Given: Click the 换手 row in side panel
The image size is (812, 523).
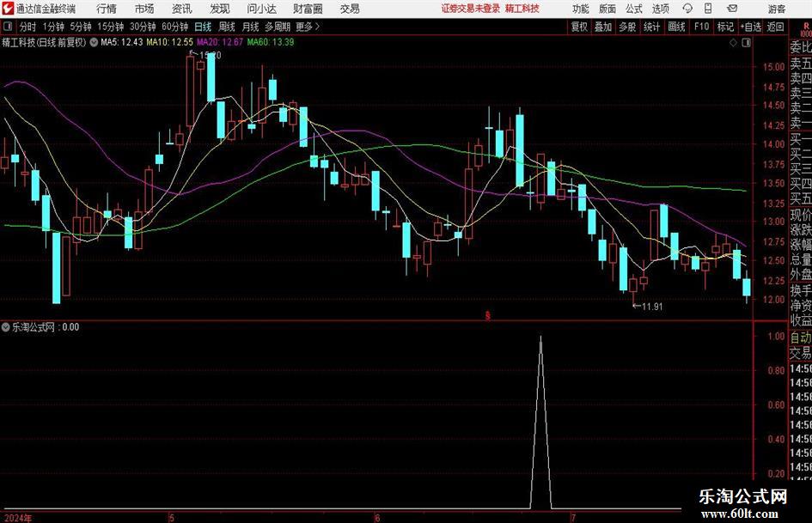Looking at the screenshot, I should tap(801, 290).
